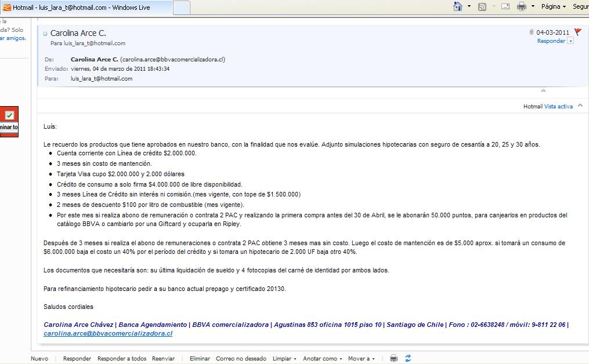Click the RSS feeds icon
Image resolution: width=589 pixels, height=364 pixels.
point(482,7)
